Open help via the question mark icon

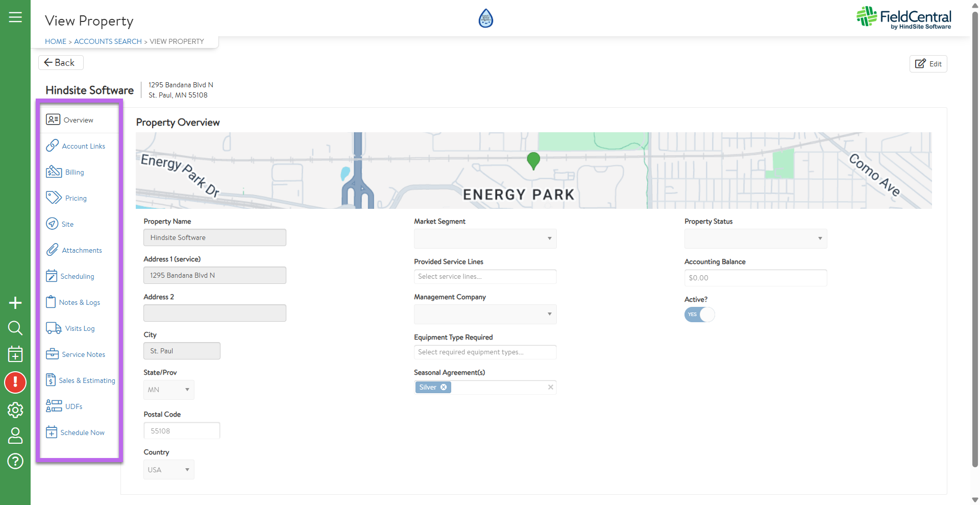15,461
